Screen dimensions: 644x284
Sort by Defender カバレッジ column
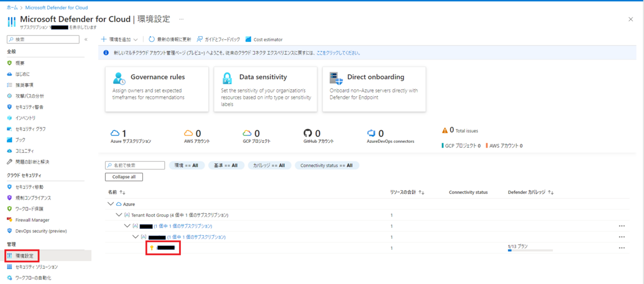(531, 192)
